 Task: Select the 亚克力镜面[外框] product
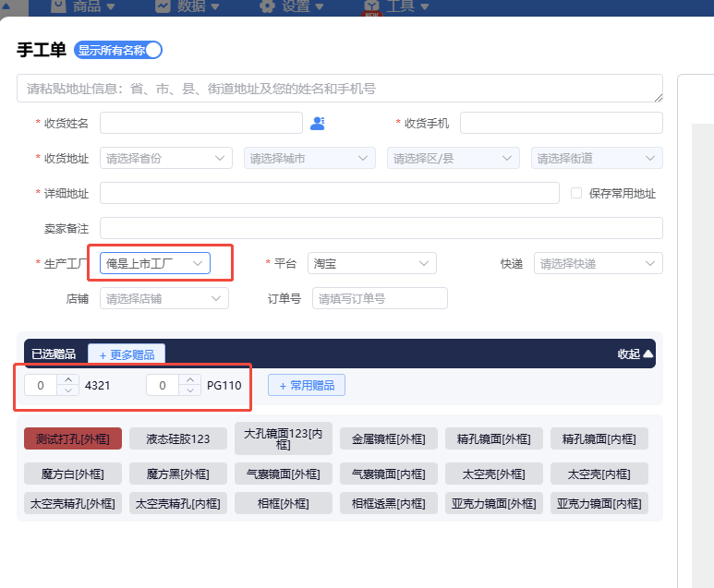(493, 503)
